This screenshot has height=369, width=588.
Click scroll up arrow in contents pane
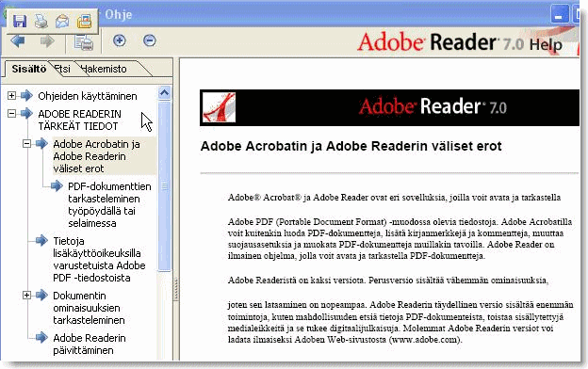click(x=164, y=93)
